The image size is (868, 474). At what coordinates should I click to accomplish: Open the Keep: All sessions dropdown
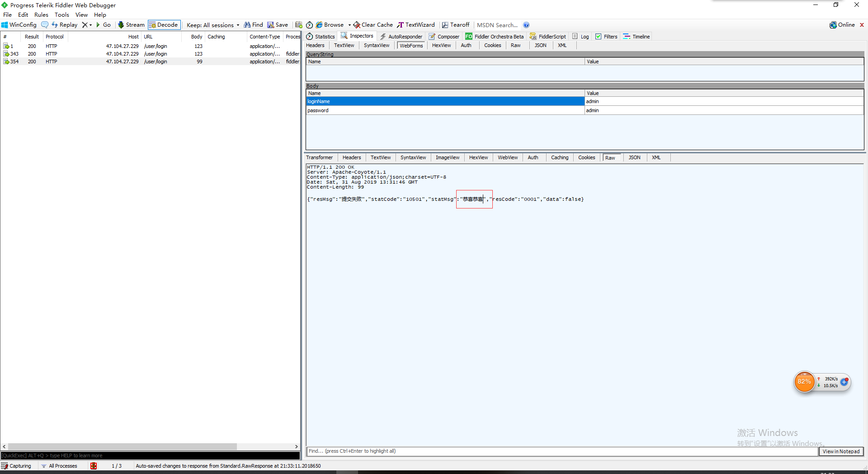[x=213, y=25]
